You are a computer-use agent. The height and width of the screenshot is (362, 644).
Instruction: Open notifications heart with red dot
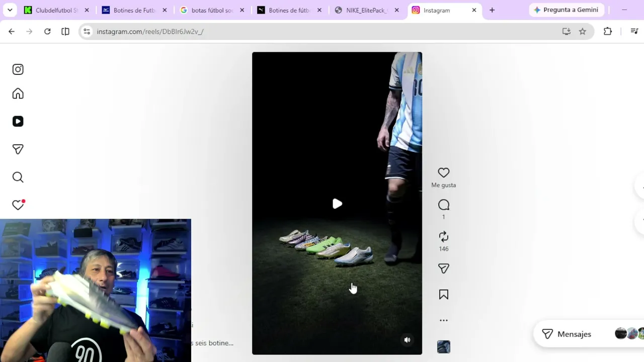coord(19,205)
